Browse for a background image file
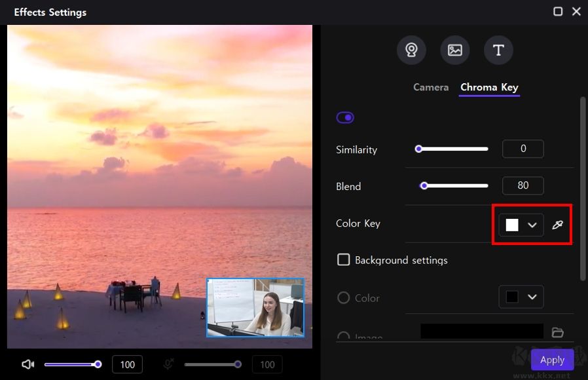Image resolution: width=588 pixels, height=380 pixels. click(558, 333)
